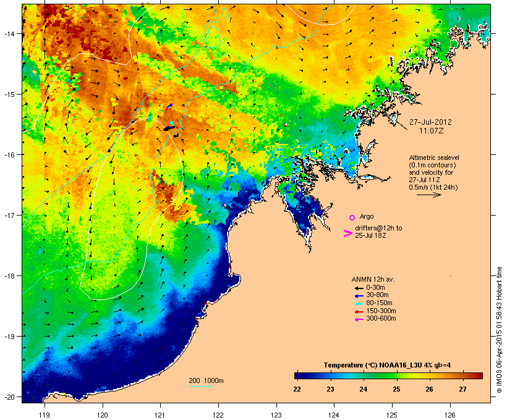This screenshot has height=420, width=507.
Task: Click the cyan 200 1000m isobath line sample
Action: pos(200,386)
